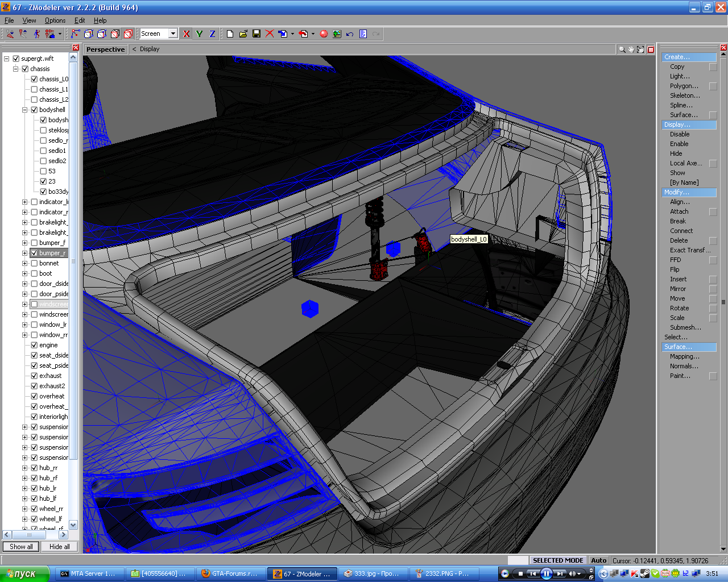728x582 pixels.
Task: Open the View menu
Action: (x=29, y=20)
